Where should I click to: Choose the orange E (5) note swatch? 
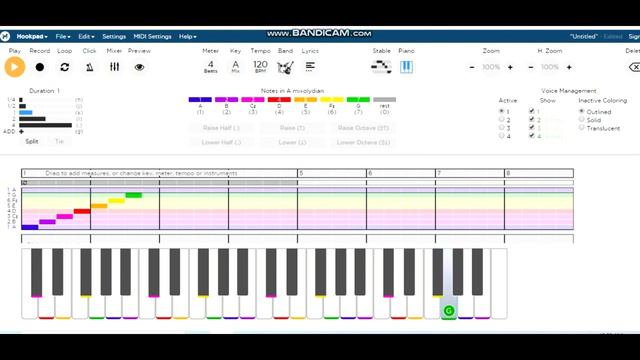(305, 100)
